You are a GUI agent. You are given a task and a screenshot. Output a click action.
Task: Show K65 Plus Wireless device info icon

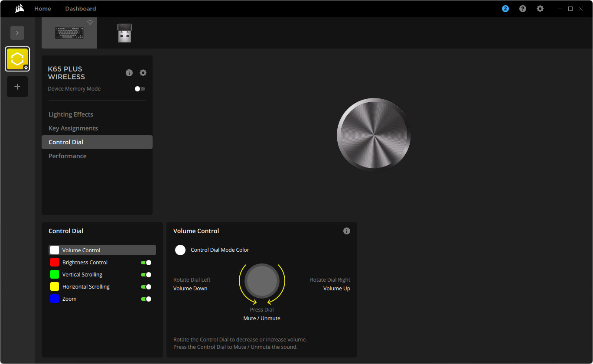point(129,73)
